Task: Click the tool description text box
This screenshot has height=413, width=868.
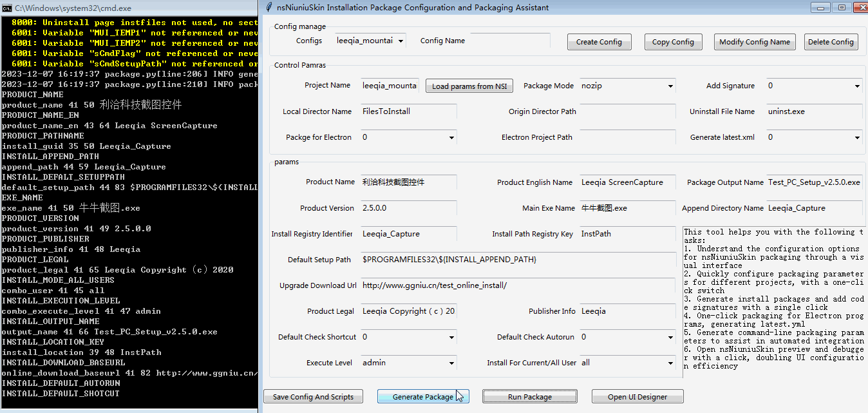Action: (773, 302)
